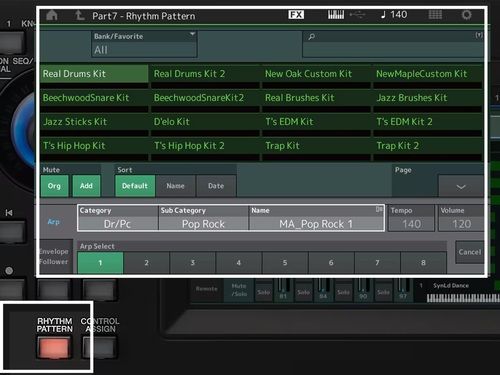Open the Name MA_Pop Rock 1 selector
The width and height of the screenshot is (500, 375).
pyautogui.click(x=316, y=218)
